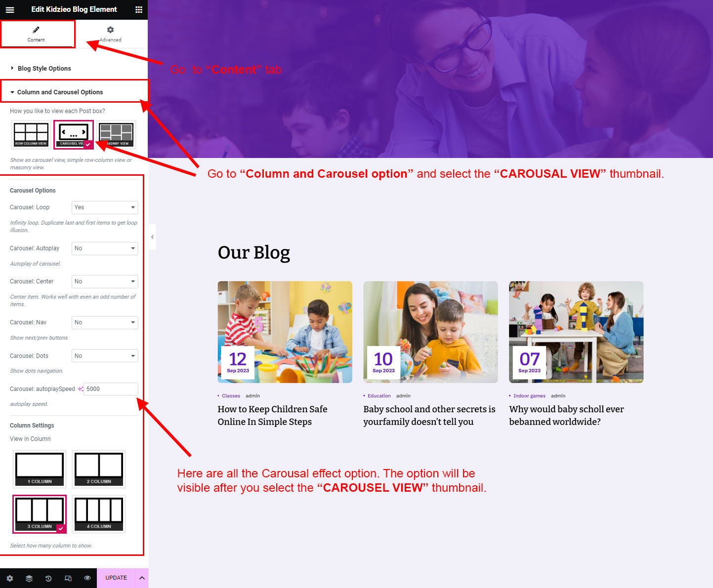Screen dimensions: 713x588
Task: Click the UPDATE button
Action: [116, 578]
